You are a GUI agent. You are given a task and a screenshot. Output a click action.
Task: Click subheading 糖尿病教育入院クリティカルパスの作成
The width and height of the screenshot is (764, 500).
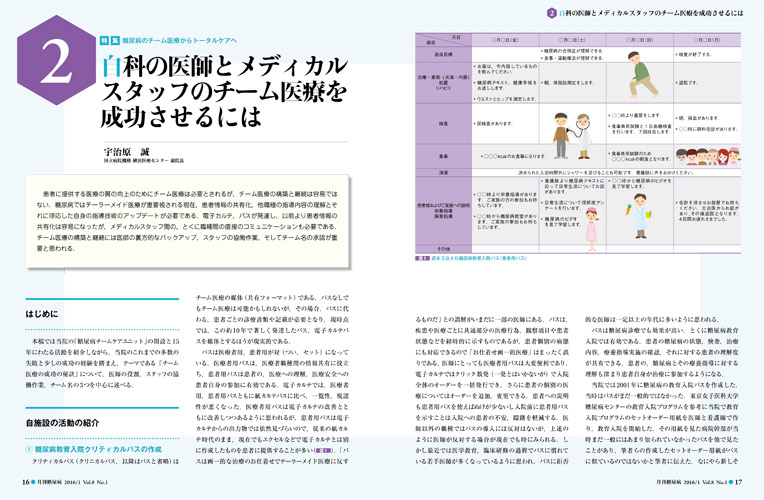point(94,449)
